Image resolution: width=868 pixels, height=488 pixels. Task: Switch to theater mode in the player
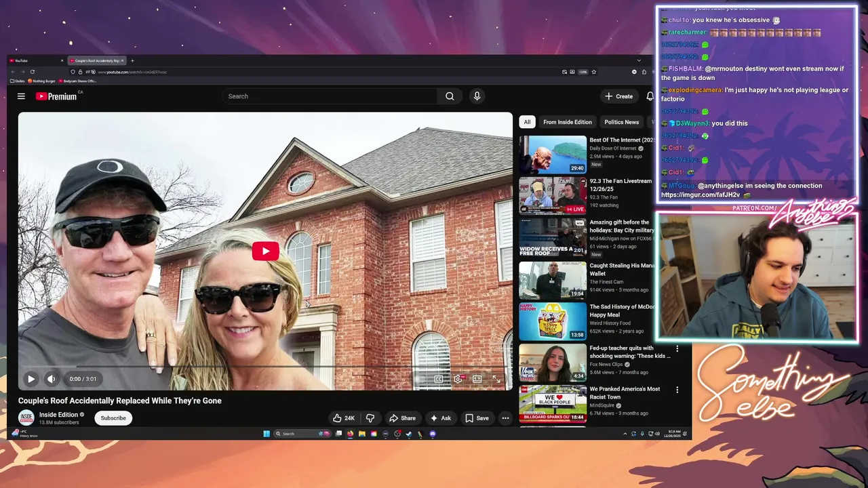tap(477, 379)
